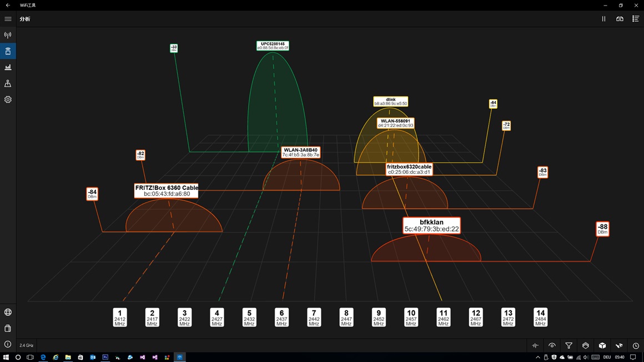Select the channel analyzer sidebar icon
644x362 pixels.
(8, 52)
